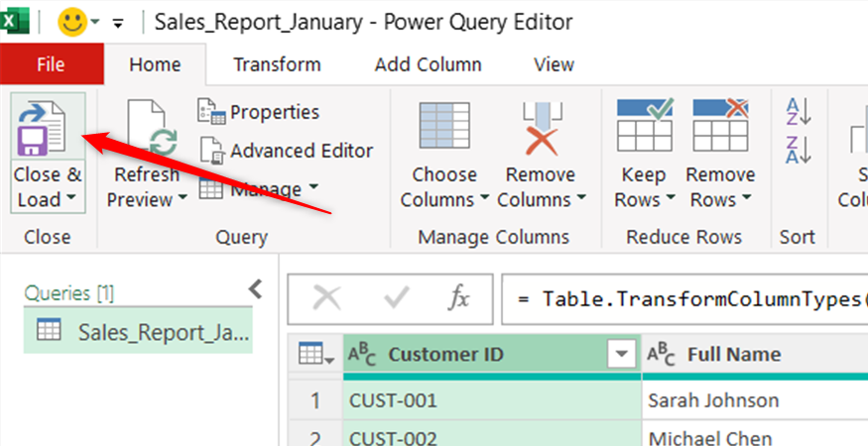Click the Close & Load icon
Screen dimensions: 868x446
click(42, 126)
